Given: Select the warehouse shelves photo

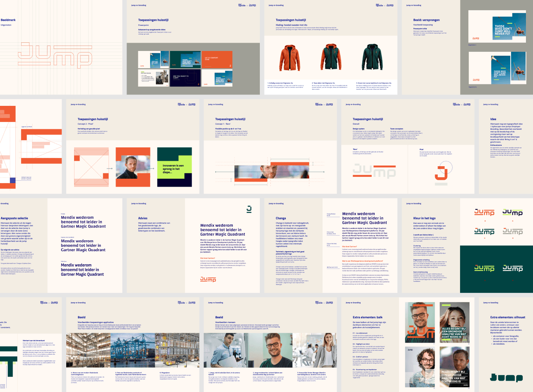Looking at the screenshot, I should [x=178, y=350].
